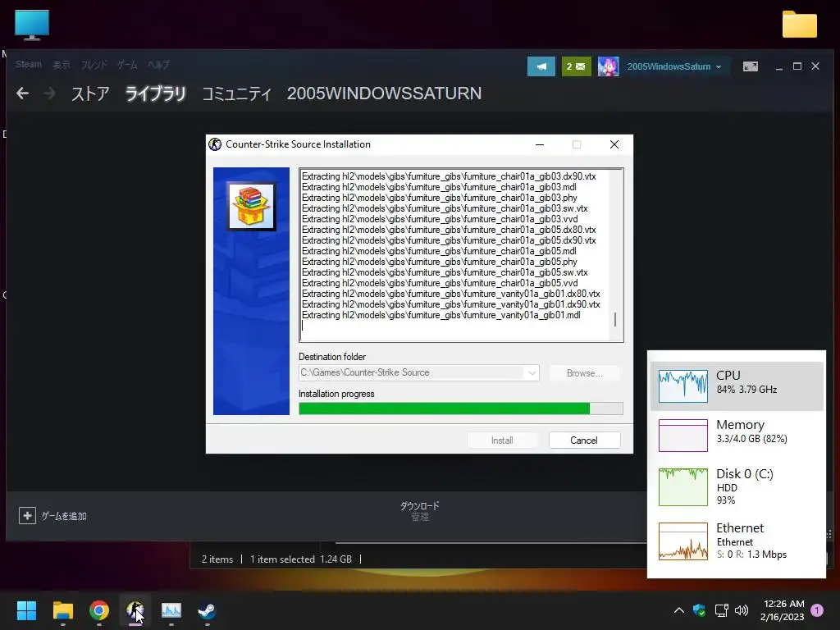
Task: Open the yellow folder on the desktop
Action: 799,24
